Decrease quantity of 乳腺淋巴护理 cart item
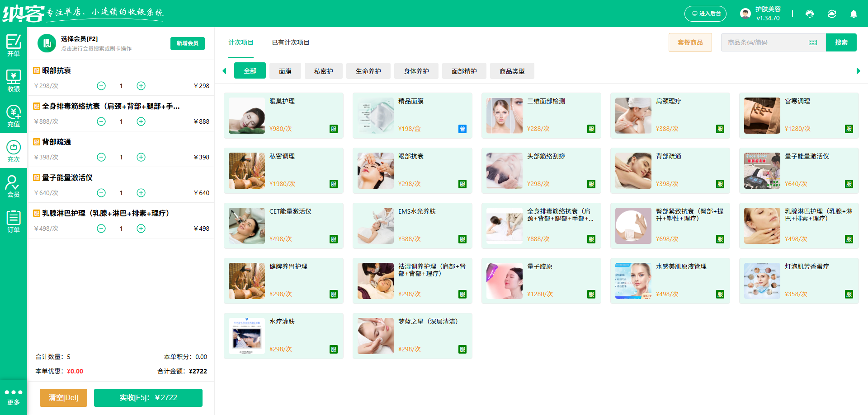 click(101, 228)
